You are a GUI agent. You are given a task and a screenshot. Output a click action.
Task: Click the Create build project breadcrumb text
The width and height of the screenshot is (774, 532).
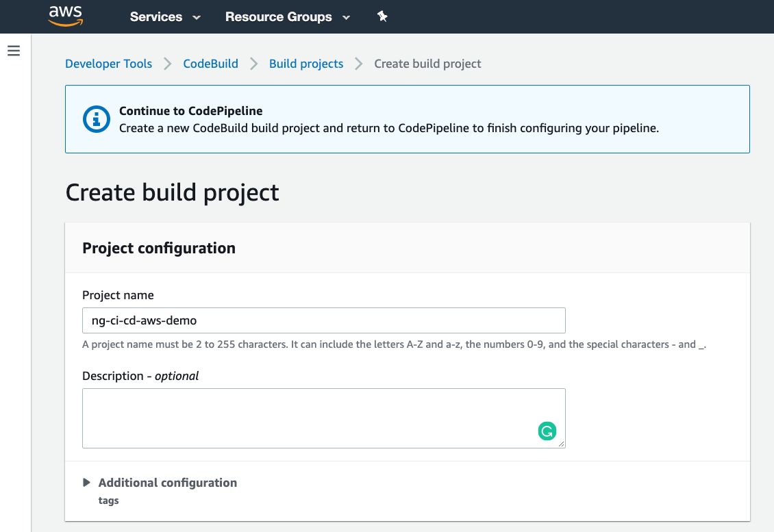tap(427, 64)
